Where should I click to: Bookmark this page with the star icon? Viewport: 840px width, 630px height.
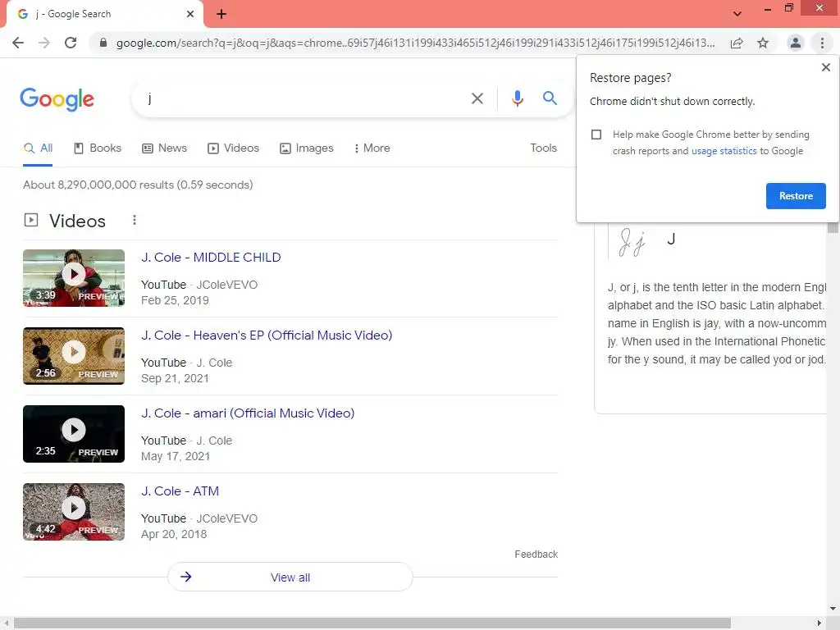[x=763, y=43]
